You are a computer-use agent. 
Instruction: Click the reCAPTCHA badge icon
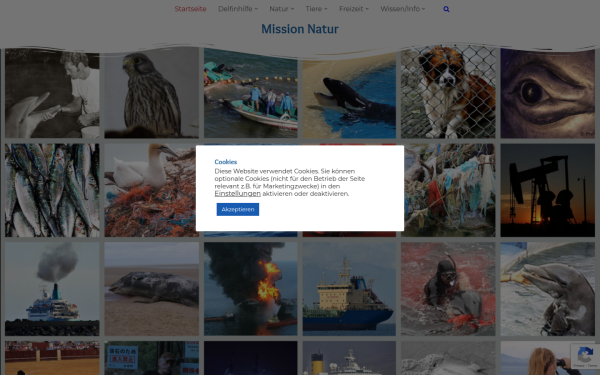pos(585,356)
